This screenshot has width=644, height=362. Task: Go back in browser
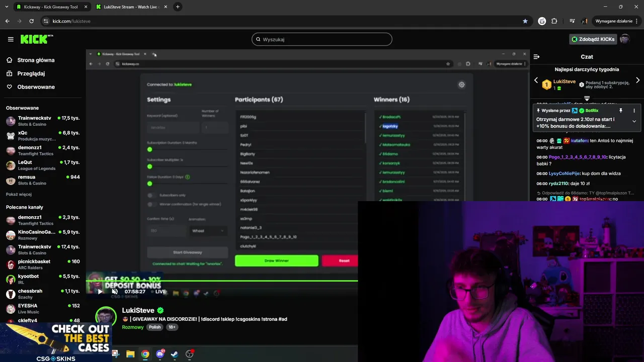click(x=7, y=21)
